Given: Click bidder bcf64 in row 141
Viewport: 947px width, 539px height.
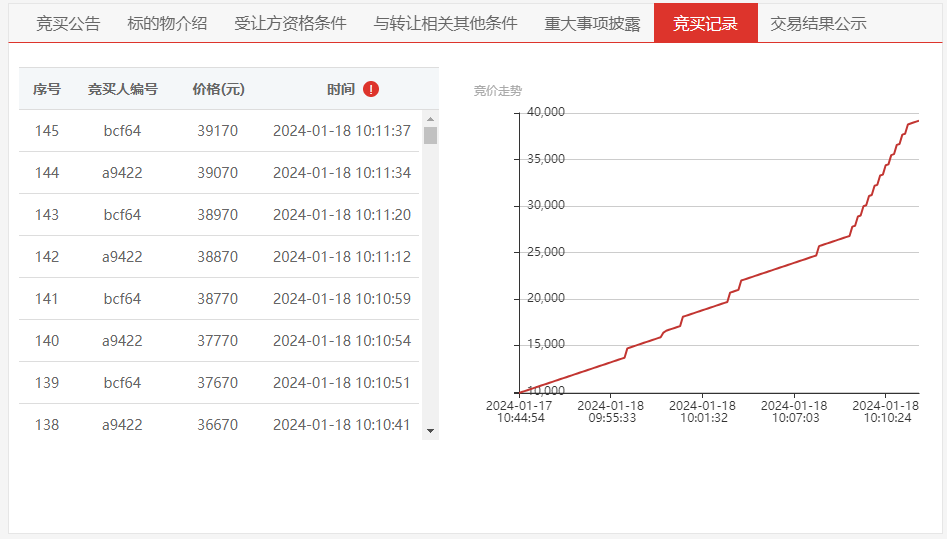Looking at the screenshot, I should click(x=122, y=299).
